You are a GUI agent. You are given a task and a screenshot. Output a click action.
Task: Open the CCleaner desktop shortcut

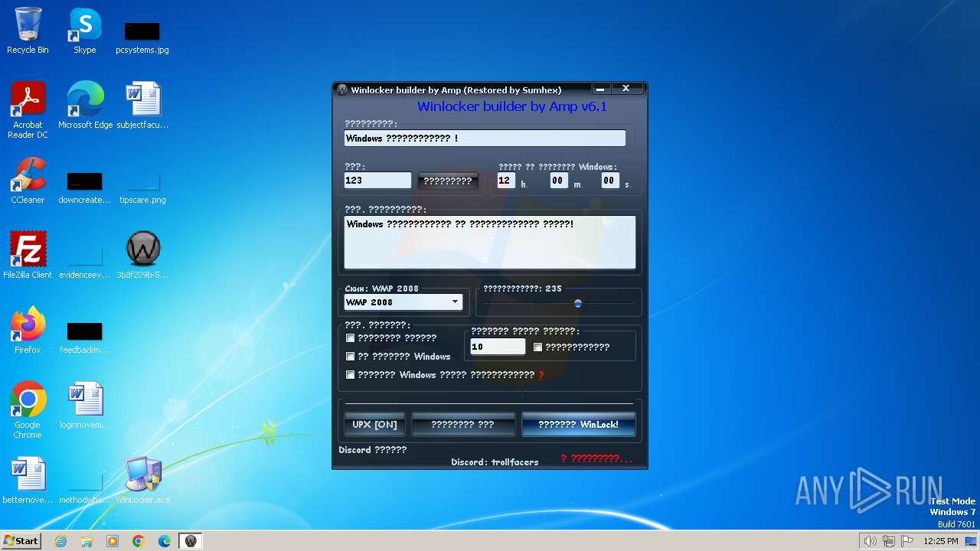(28, 181)
